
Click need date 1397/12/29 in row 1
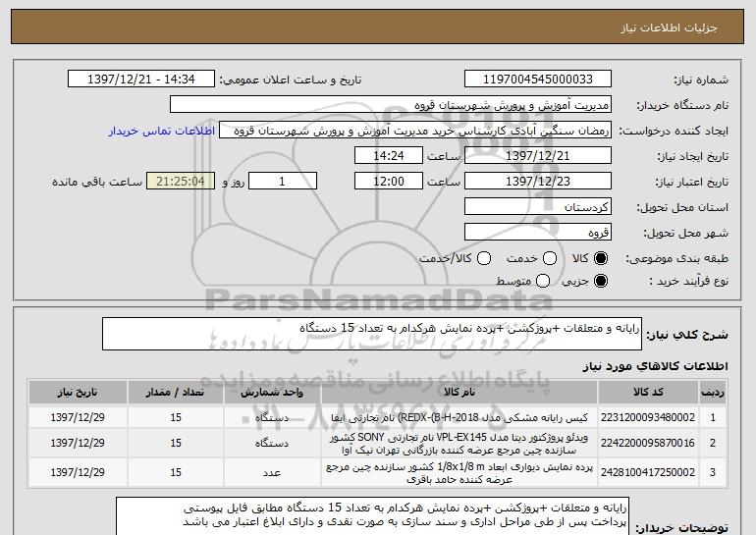pos(78,417)
